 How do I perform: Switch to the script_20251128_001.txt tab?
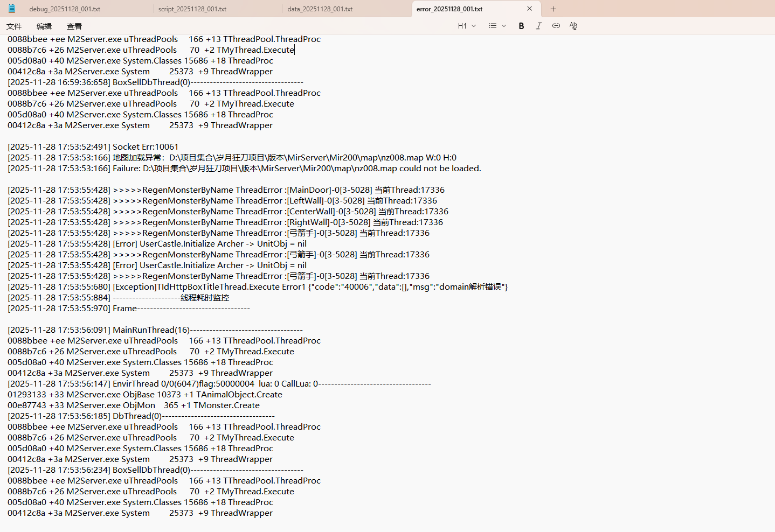click(x=192, y=9)
